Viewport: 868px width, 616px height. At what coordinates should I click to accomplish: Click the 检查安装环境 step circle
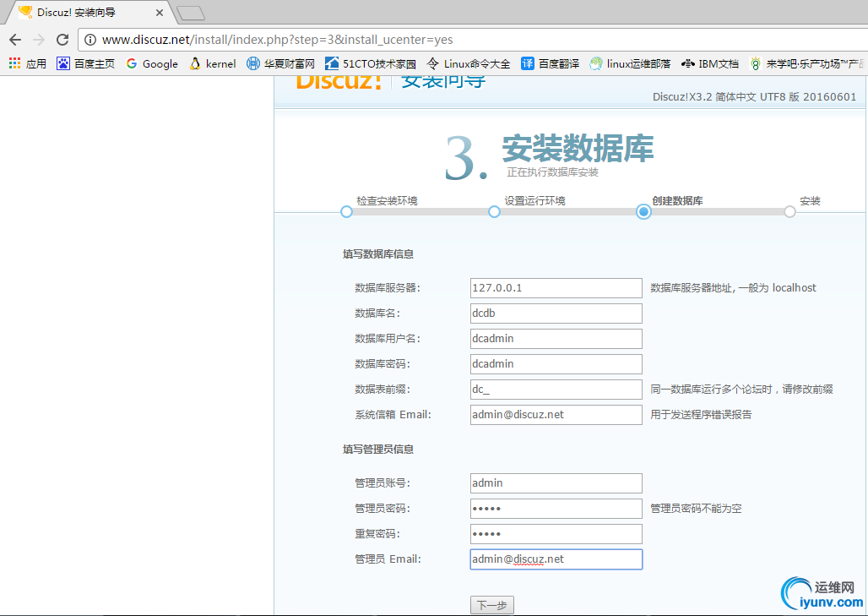(346, 211)
